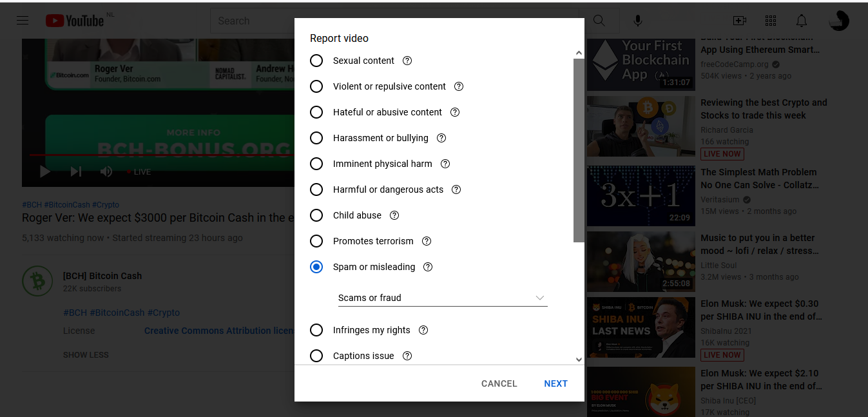Select Harassment or bullying option

[x=316, y=138]
